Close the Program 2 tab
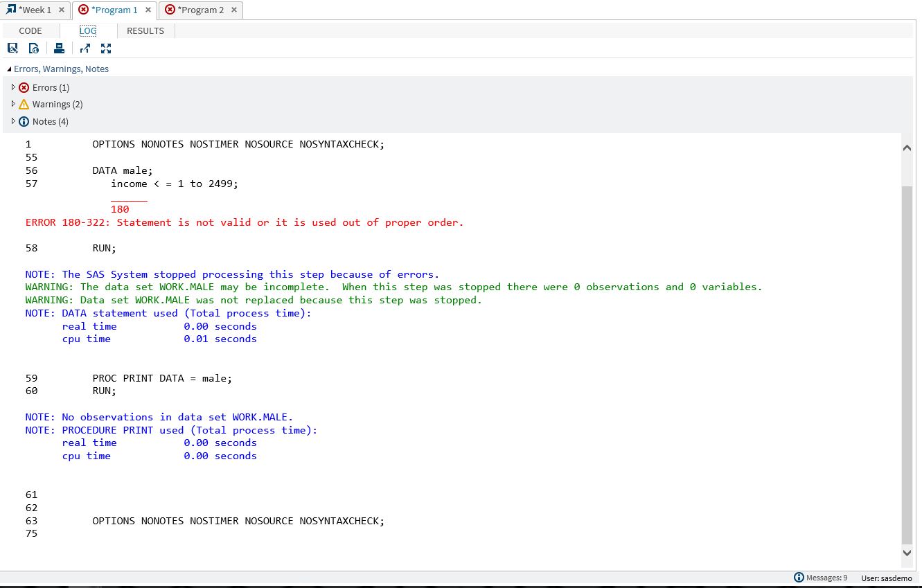Image resolution: width=922 pixels, height=588 pixels. [234, 10]
